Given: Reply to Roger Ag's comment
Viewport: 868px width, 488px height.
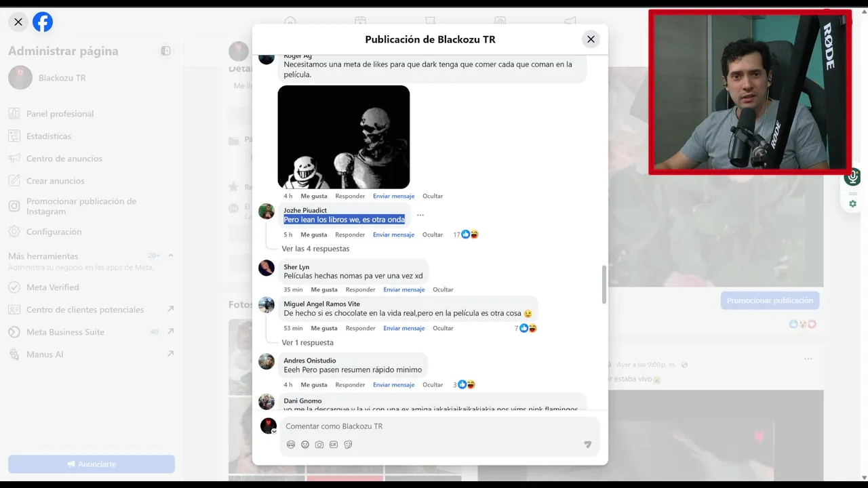Looking at the screenshot, I should pyautogui.click(x=350, y=196).
